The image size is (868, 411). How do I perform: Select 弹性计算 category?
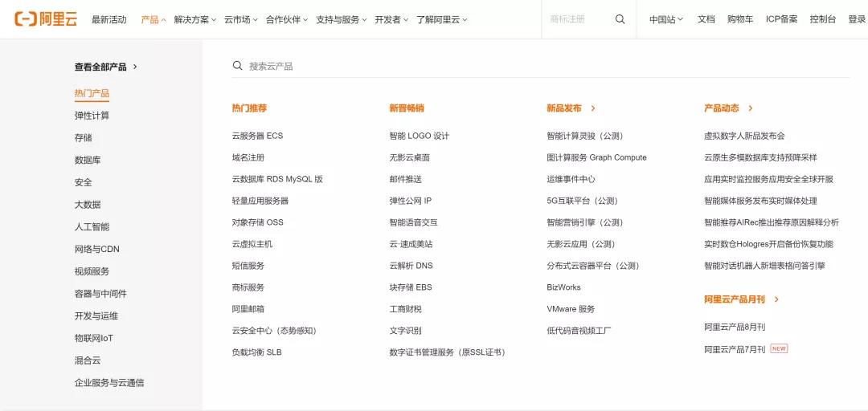(x=92, y=116)
